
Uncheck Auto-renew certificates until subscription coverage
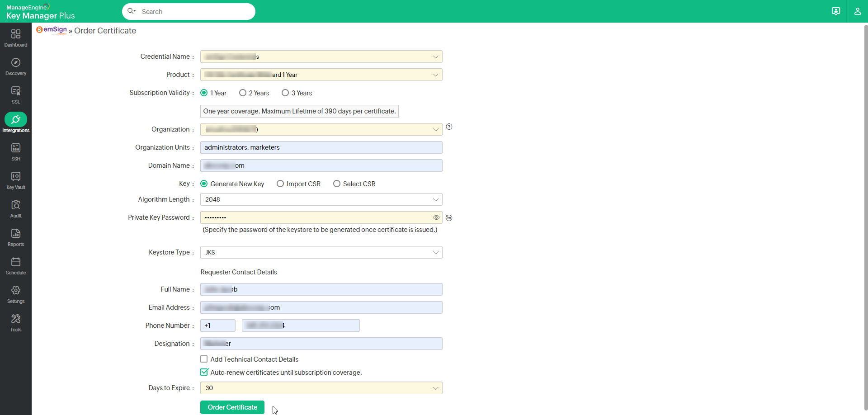204,372
